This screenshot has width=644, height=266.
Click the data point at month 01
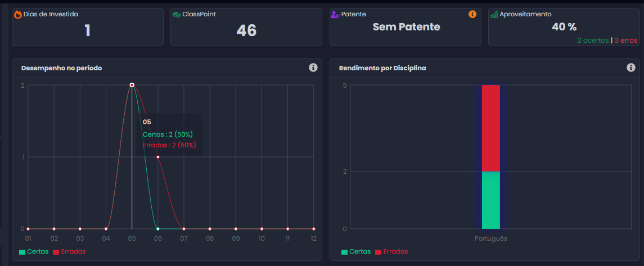coord(28,229)
